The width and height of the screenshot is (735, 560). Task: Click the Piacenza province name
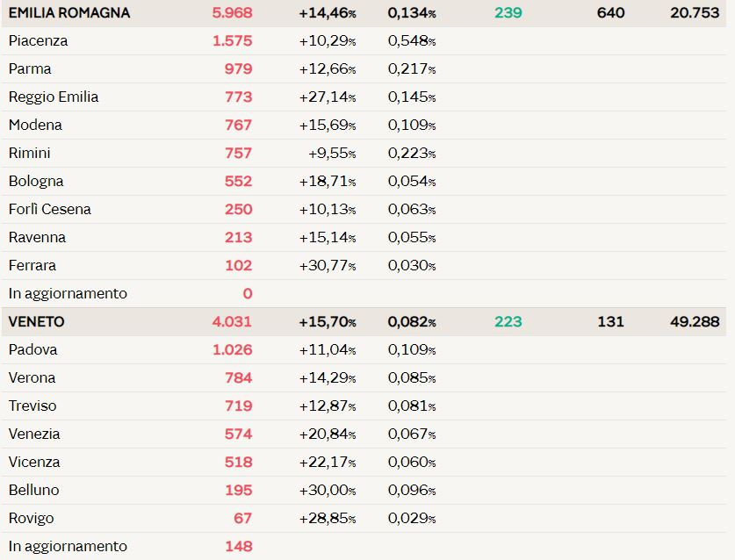[x=38, y=40]
